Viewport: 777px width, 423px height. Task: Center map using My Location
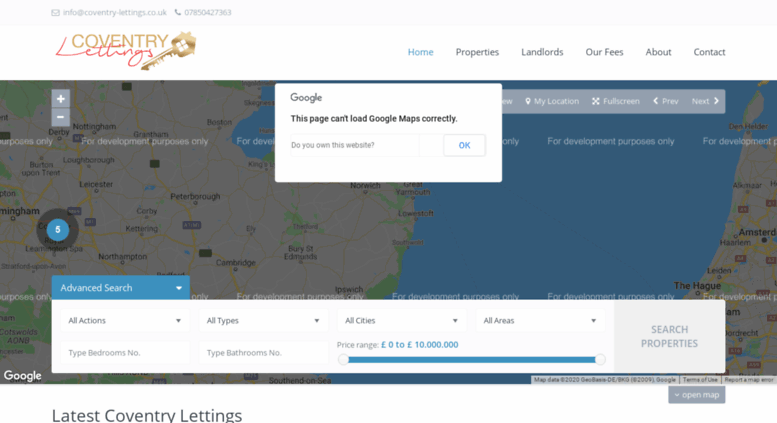tap(552, 101)
